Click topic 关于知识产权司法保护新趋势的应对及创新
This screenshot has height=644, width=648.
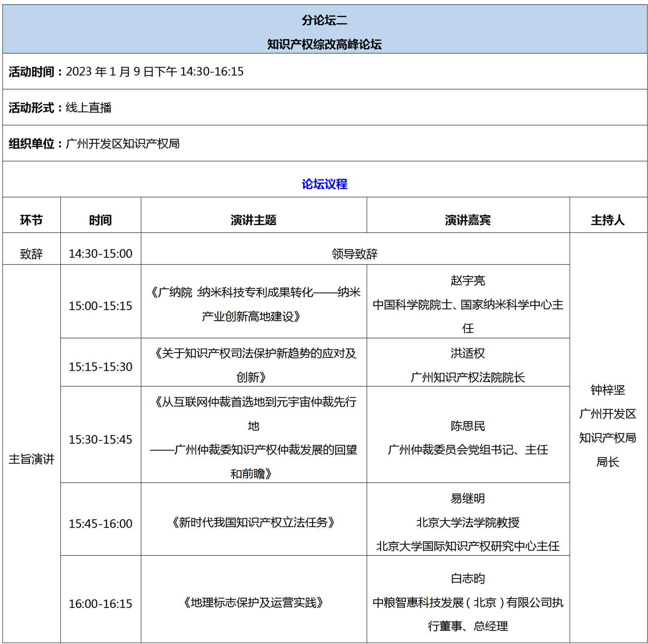point(254,365)
